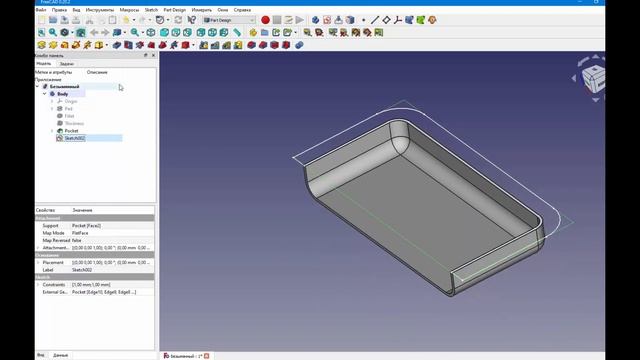
Task: Click the create folder group icon
Action: tap(264, 32)
